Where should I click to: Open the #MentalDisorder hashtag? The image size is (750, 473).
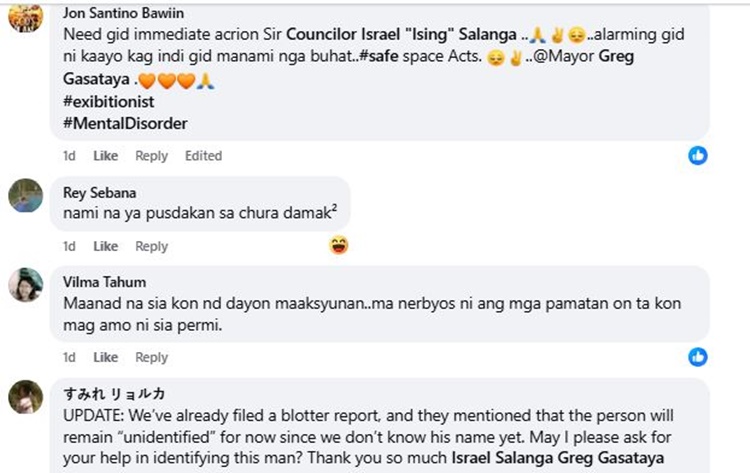[125, 124]
